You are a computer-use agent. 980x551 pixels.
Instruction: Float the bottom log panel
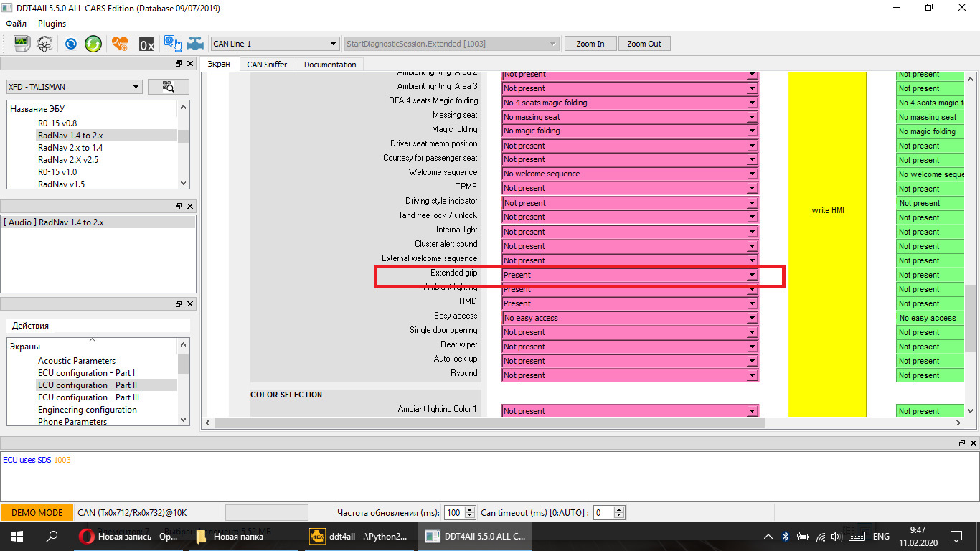point(962,443)
